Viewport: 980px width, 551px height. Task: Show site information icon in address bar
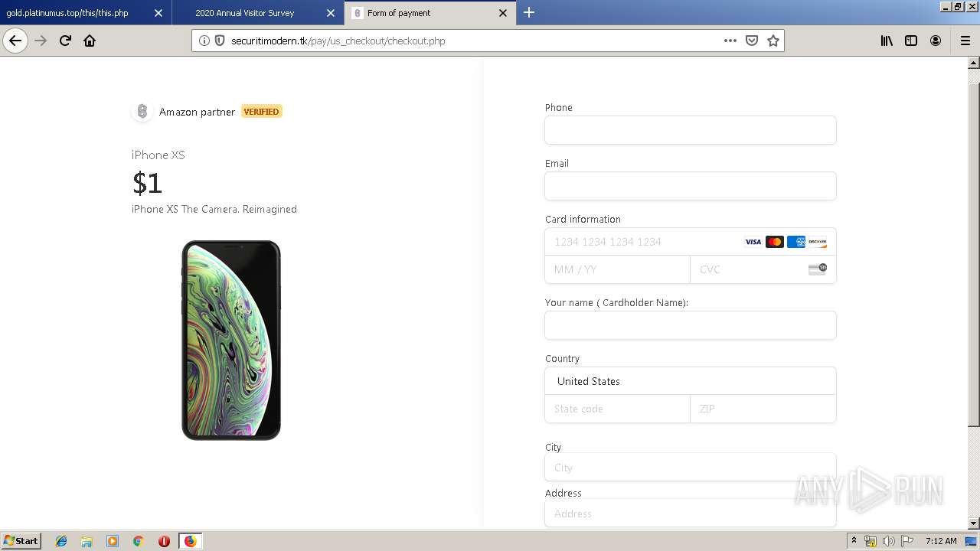204,41
